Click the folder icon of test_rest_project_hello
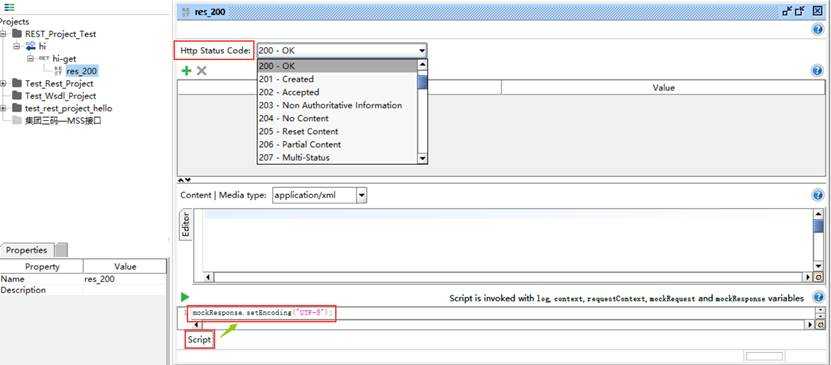This screenshot has height=365, width=831. coord(17,108)
